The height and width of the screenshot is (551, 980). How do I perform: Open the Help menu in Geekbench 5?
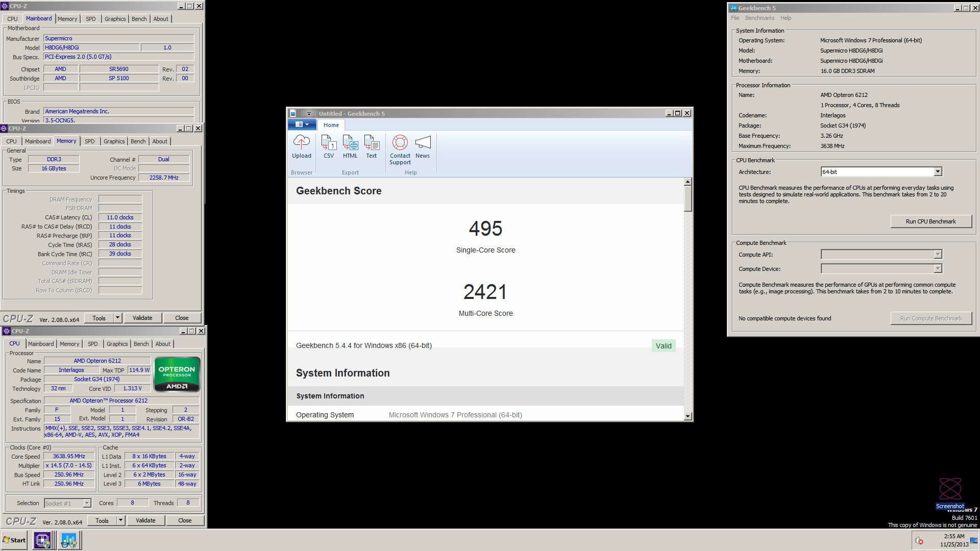(x=786, y=18)
